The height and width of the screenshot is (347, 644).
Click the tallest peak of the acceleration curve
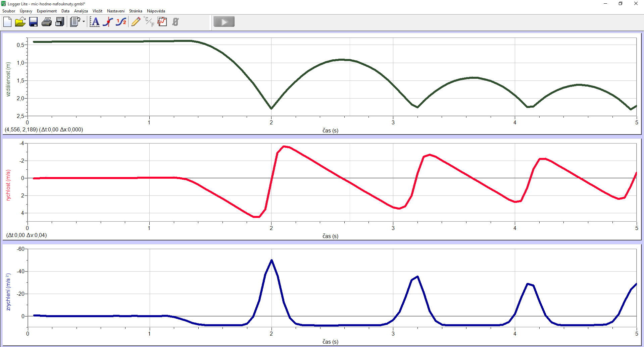click(x=271, y=260)
